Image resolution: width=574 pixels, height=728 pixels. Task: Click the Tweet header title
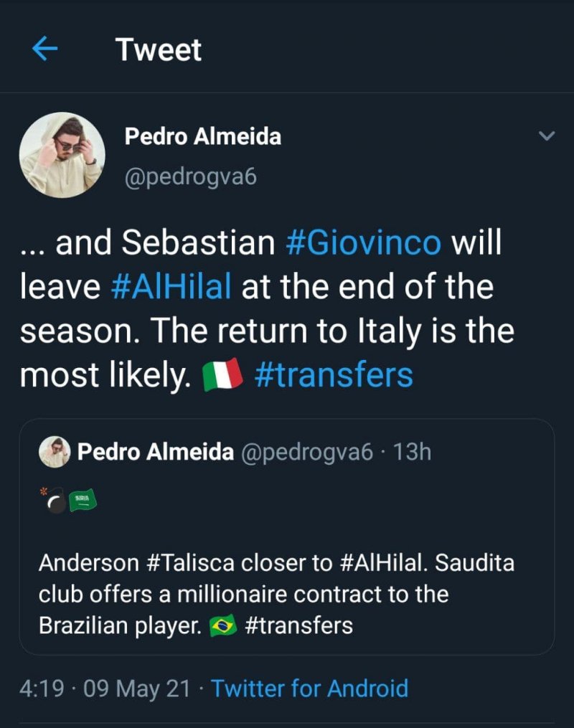[x=159, y=49]
